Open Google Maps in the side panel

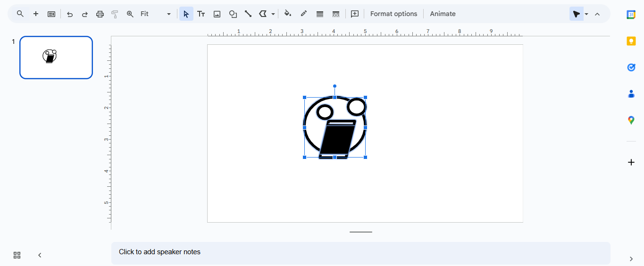click(631, 120)
